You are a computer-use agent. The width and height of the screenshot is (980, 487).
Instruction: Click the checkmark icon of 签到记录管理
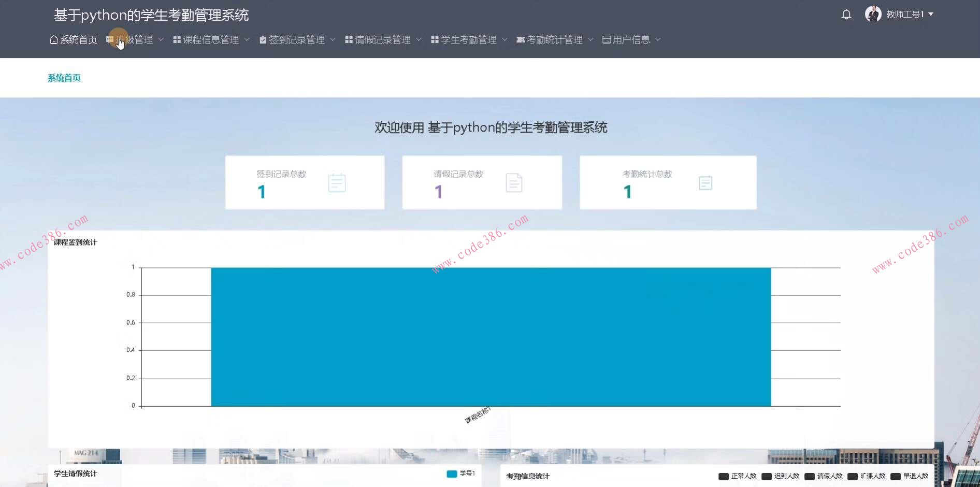(263, 39)
